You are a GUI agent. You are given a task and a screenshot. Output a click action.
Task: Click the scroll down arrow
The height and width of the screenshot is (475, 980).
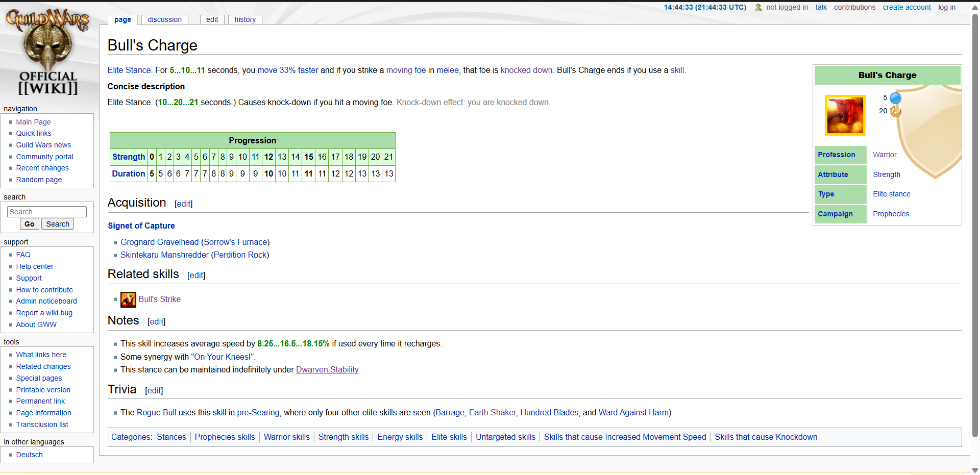point(975,470)
